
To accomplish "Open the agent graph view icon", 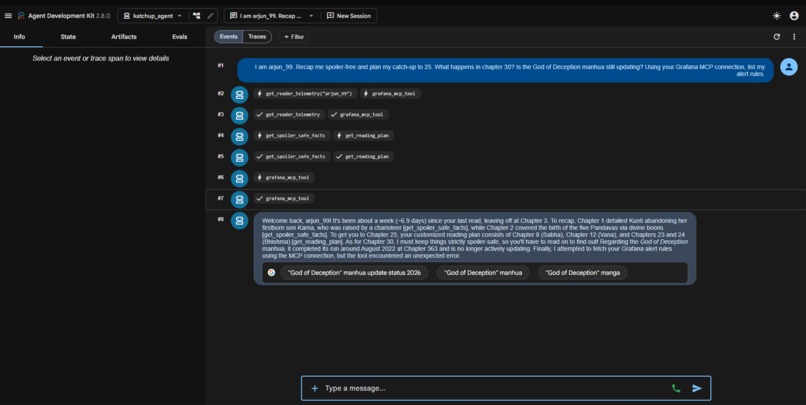I will [x=196, y=15].
